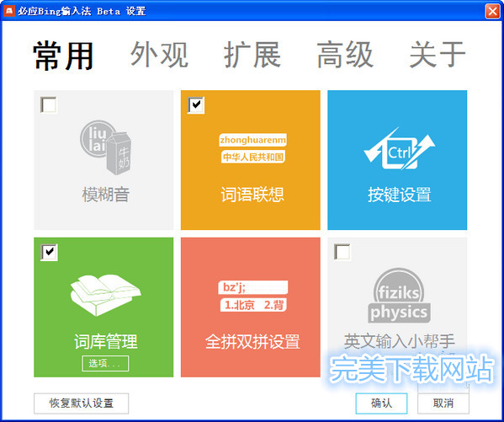The height and width of the screenshot is (422, 504).
Task: Click the 选项... button under 词库管理
Action: click(x=105, y=363)
